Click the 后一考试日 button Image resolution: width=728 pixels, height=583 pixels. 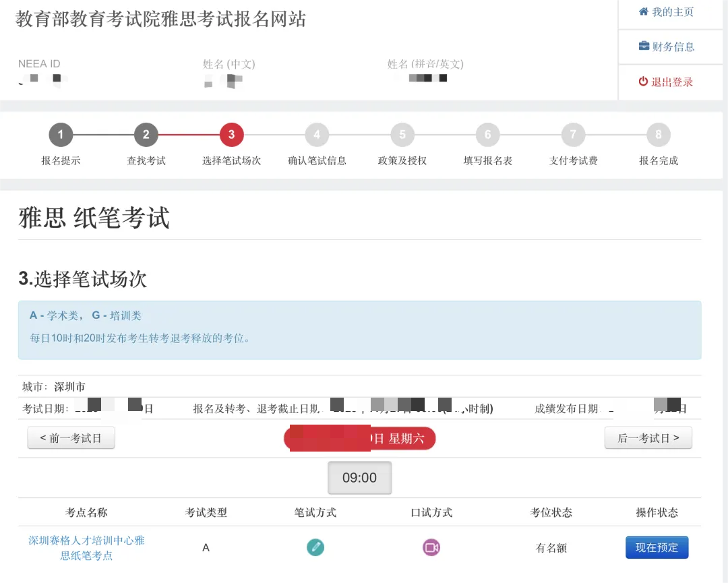pyautogui.click(x=648, y=437)
